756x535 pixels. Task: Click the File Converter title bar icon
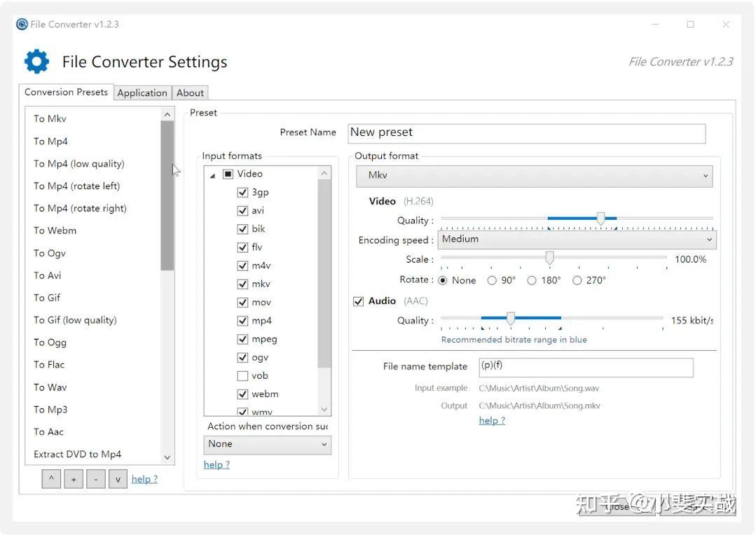pyautogui.click(x=22, y=25)
